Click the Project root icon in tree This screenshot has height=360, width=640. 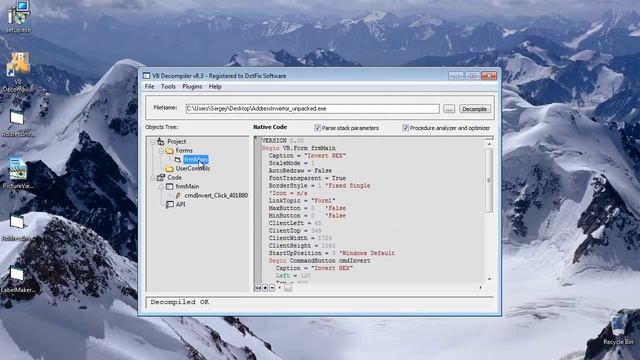pos(161,142)
